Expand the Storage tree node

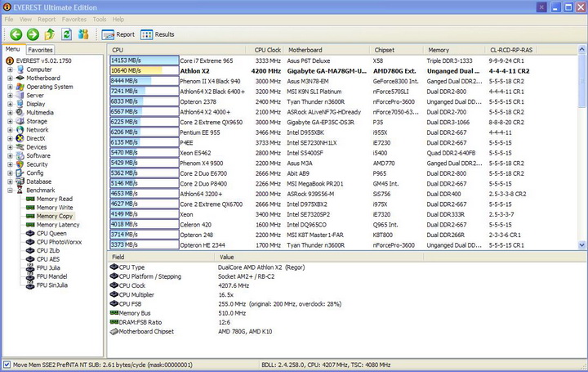(10, 121)
